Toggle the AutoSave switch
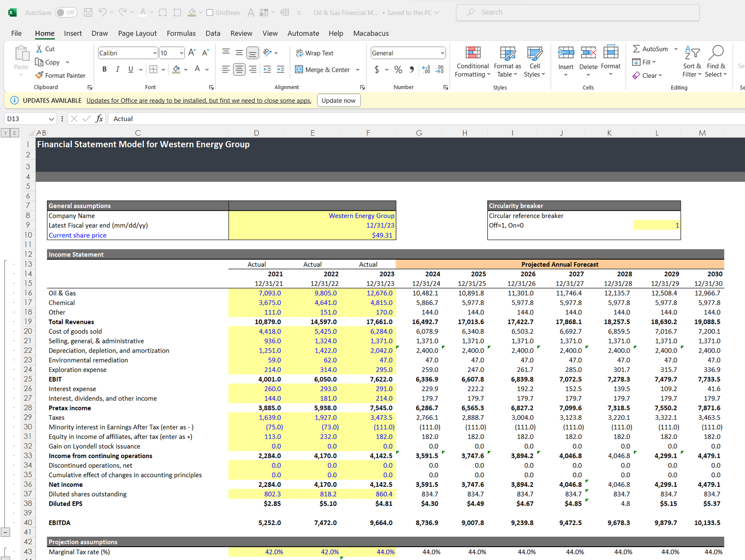This screenshot has width=745, height=560. pos(66,12)
